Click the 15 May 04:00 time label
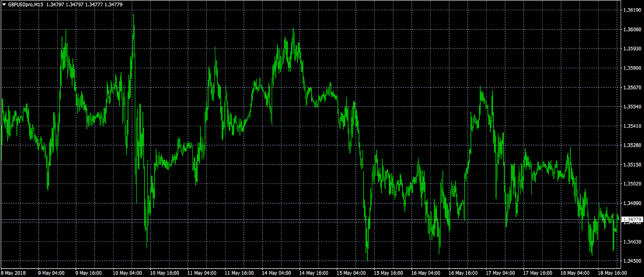The width and height of the screenshot is (644, 277). pos(351,273)
